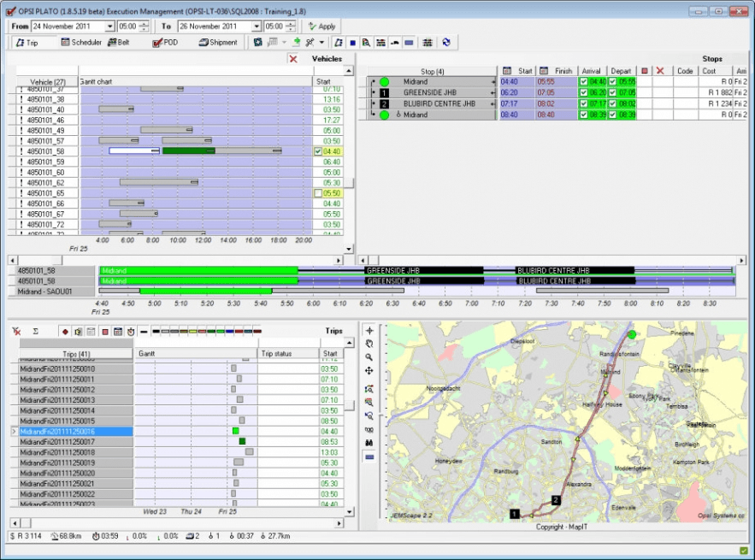The image size is (755, 560).
Task: Click the Apply button
Action: 322,27
